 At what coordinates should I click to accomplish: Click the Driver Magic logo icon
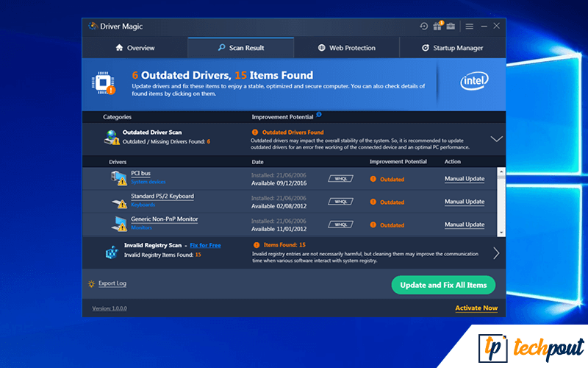(x=93, y=26)
